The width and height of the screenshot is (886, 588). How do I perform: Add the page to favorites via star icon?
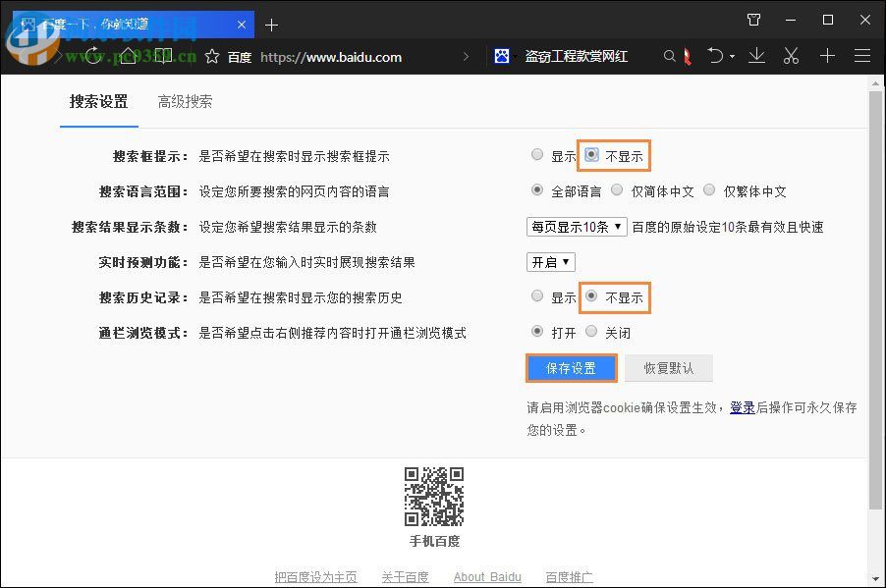(x=210, y=56)
